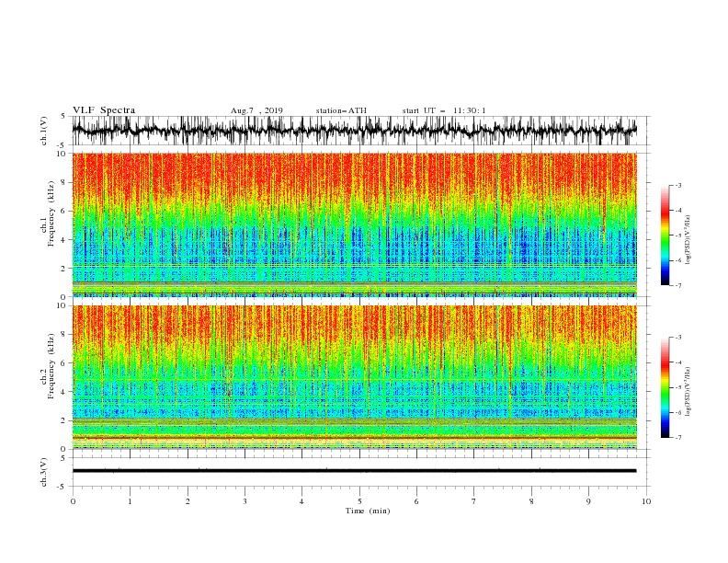728x563 pixels.
Task: Click the "ch.1(V)" waveform axis label
Action: (44, 131)
